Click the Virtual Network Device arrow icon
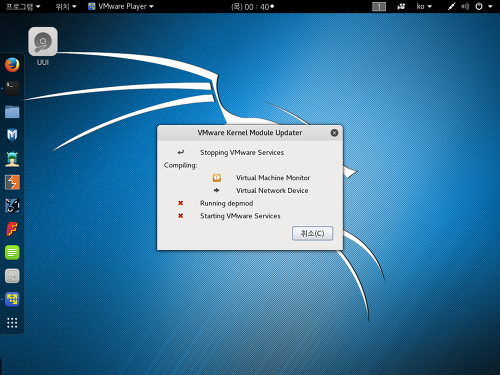The width and height of the screenshot is (500, 375). click(x=217, y=190)
